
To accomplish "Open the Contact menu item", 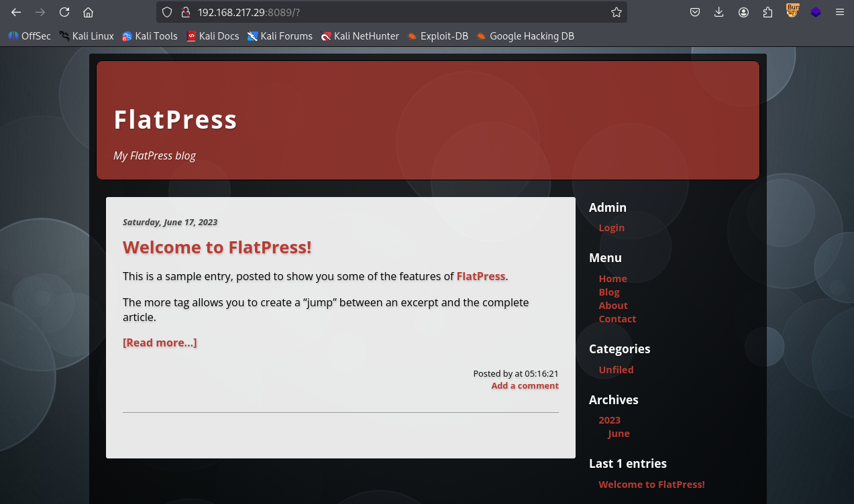I will 617,319.
